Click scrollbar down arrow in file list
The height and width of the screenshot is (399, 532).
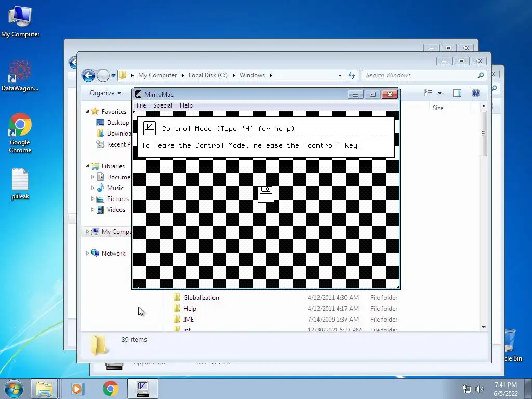point(484,327)
